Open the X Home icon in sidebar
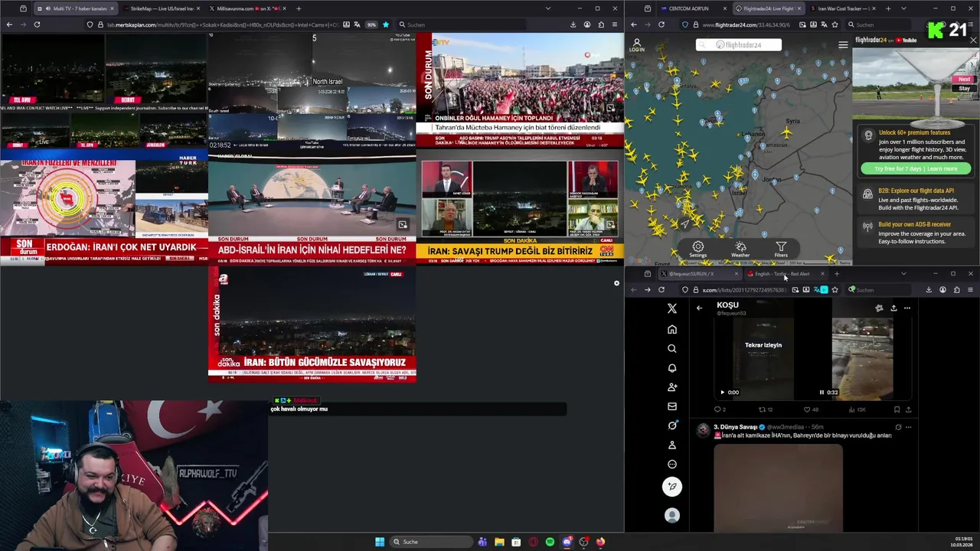This screenshot has height=551, width=980. pyautogui.click(x=672, y=329)
